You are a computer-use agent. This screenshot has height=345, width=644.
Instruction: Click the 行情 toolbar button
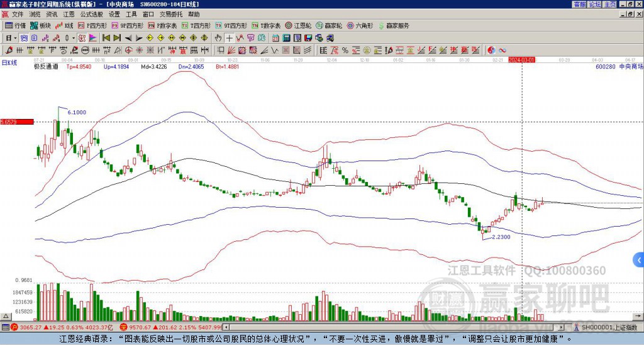16,25
